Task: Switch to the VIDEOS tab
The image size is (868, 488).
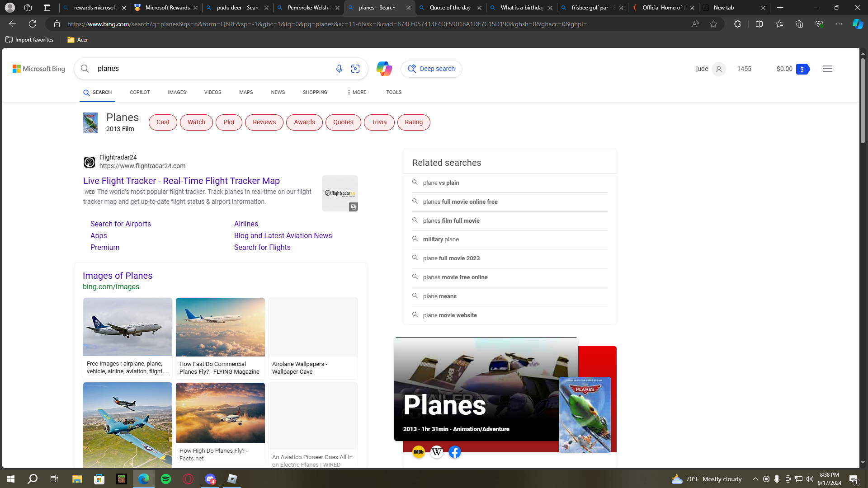Action: click(212, 92)
